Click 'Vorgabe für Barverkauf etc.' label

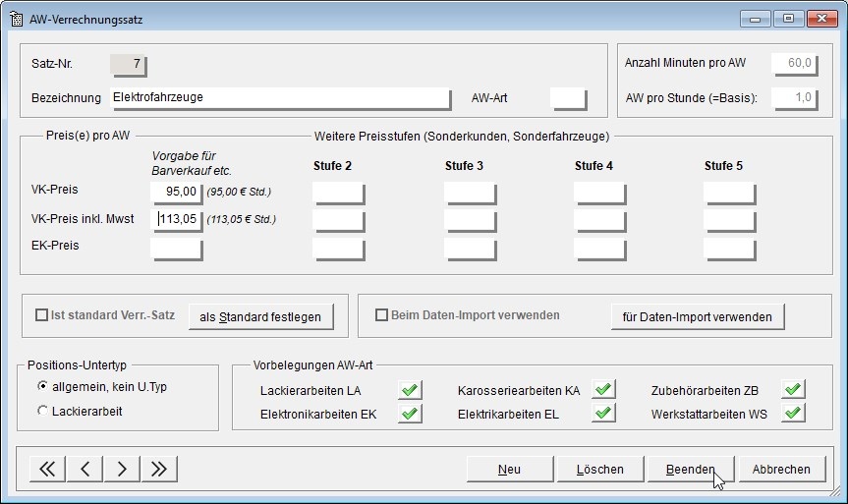tap(192, 163)
